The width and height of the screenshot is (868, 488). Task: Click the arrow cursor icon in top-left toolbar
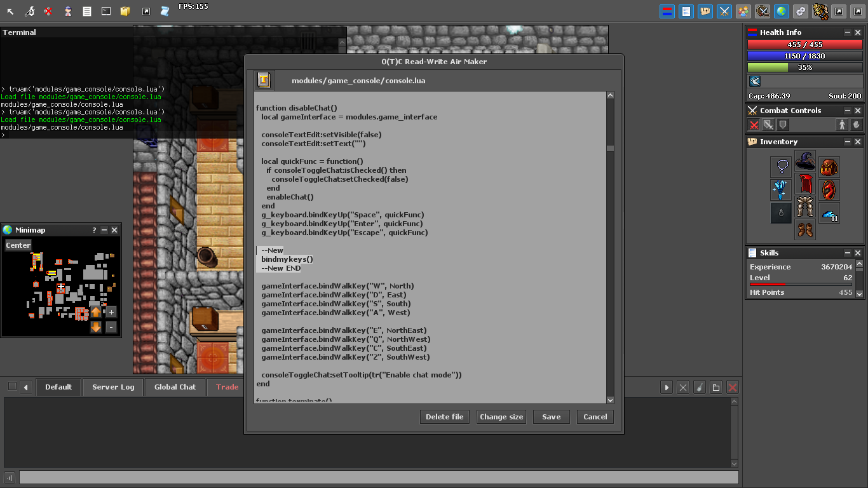point(11,11)
